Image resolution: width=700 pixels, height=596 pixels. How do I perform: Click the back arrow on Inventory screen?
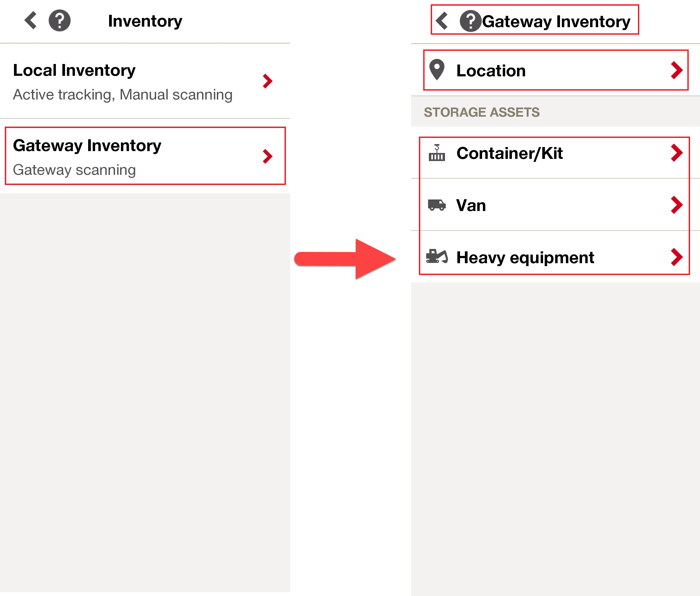[31, 21]
